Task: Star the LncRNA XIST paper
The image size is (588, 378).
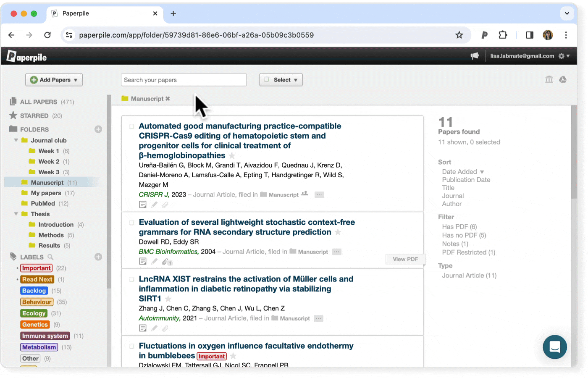Action: (x=168, y=299)
